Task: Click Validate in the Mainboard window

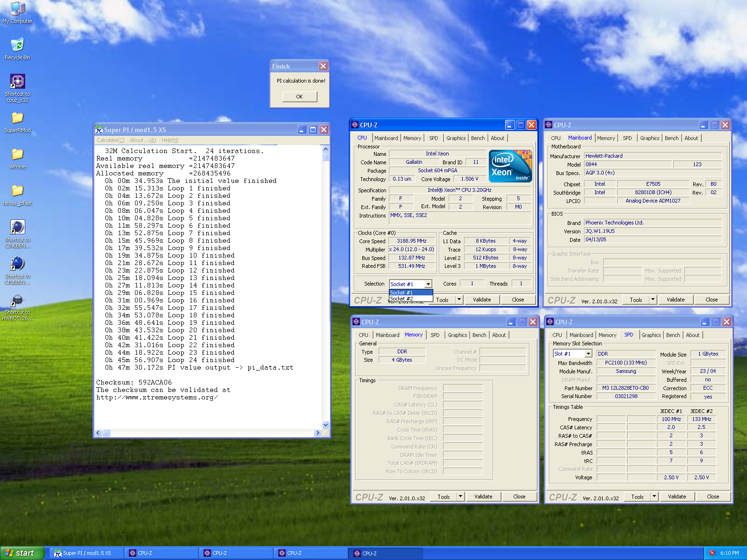Action: tap(676, 300)
